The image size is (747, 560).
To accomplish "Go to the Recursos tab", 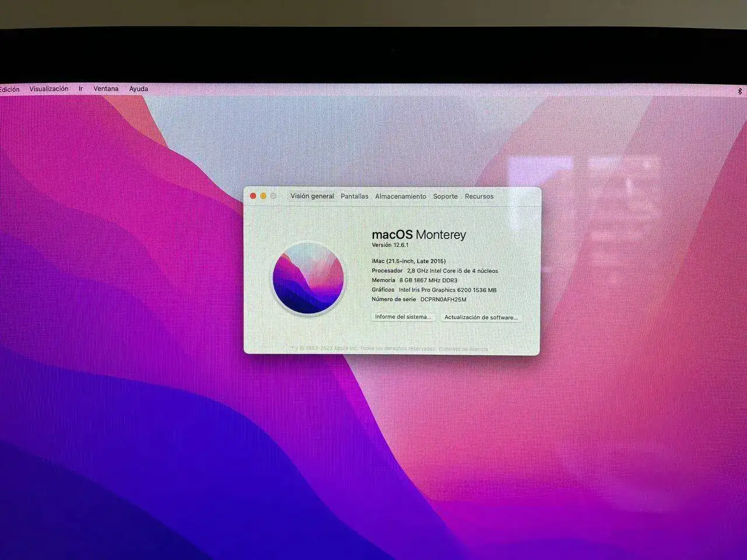I will coord(479,197).
